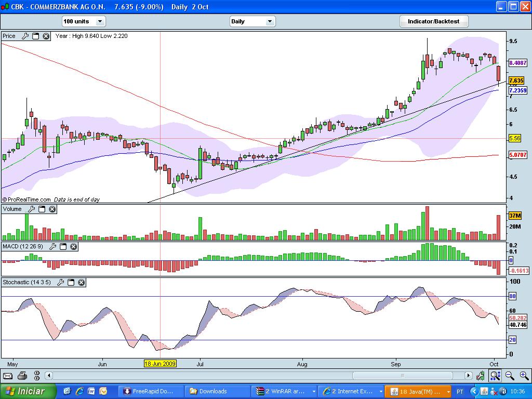532x399 pixels.
Task: Launch Internet Explorer from quick launch
Action: click(x=79, y=391)
